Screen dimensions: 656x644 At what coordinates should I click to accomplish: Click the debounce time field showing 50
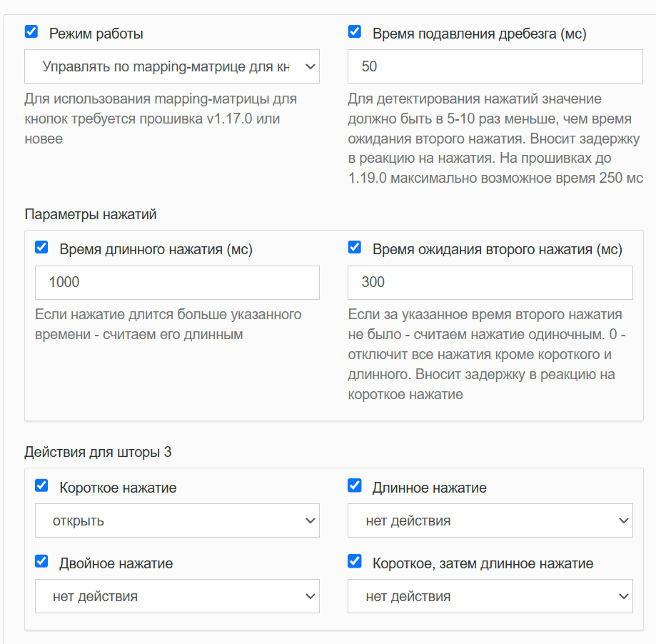(x=495, y=66)
